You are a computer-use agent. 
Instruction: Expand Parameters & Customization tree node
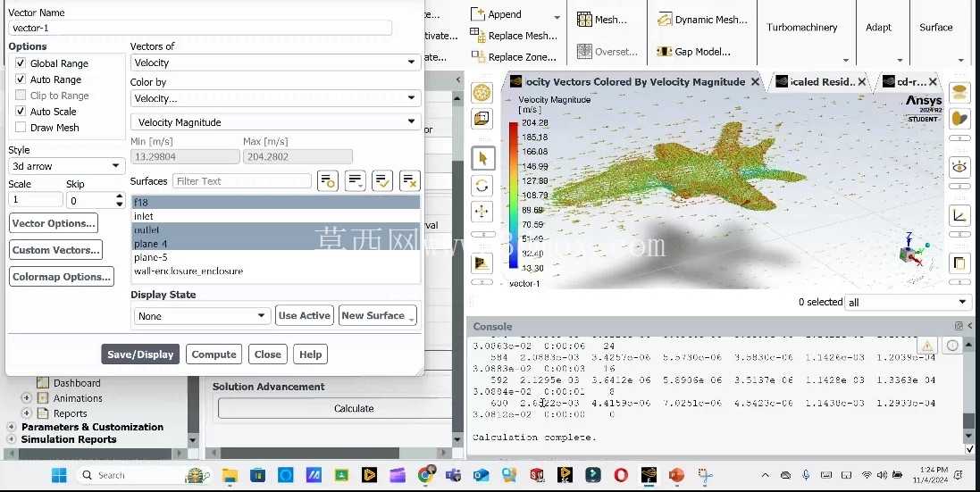12,427
